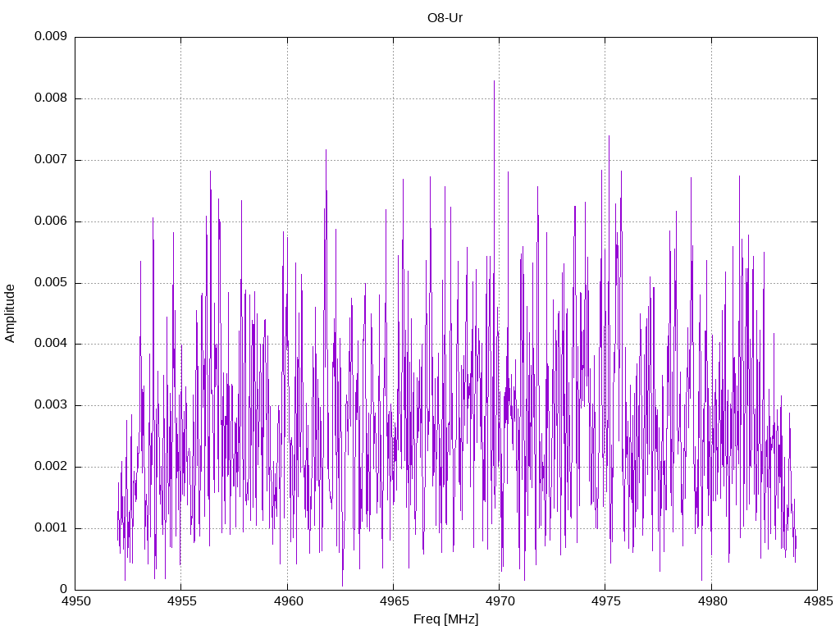Click x-axis tick label 4960

tap(288, 601)
